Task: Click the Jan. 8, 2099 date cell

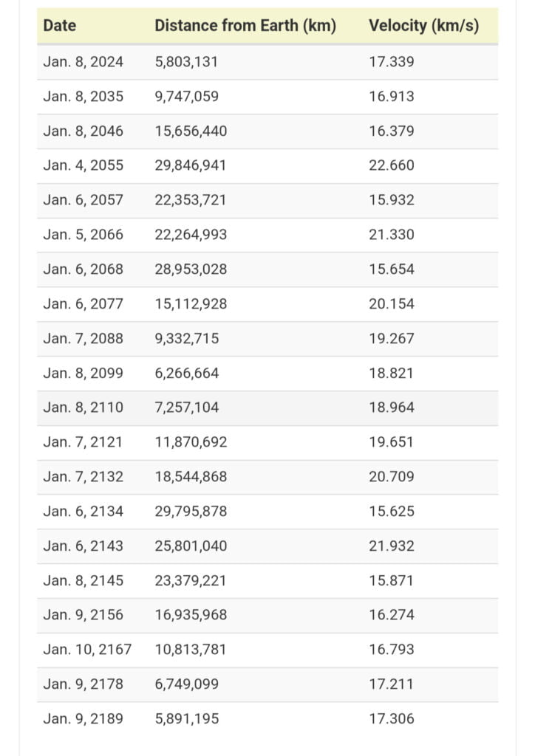Action: point(84,374)
